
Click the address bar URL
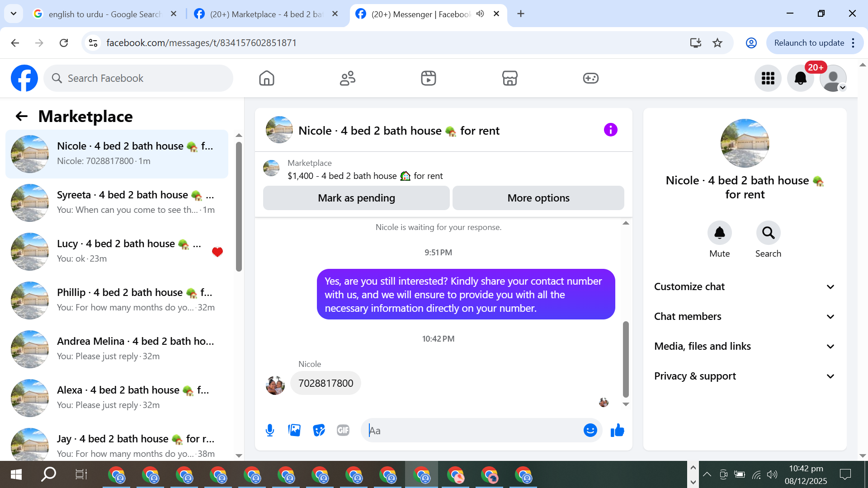pyautogui.click(x=202, y=43)
